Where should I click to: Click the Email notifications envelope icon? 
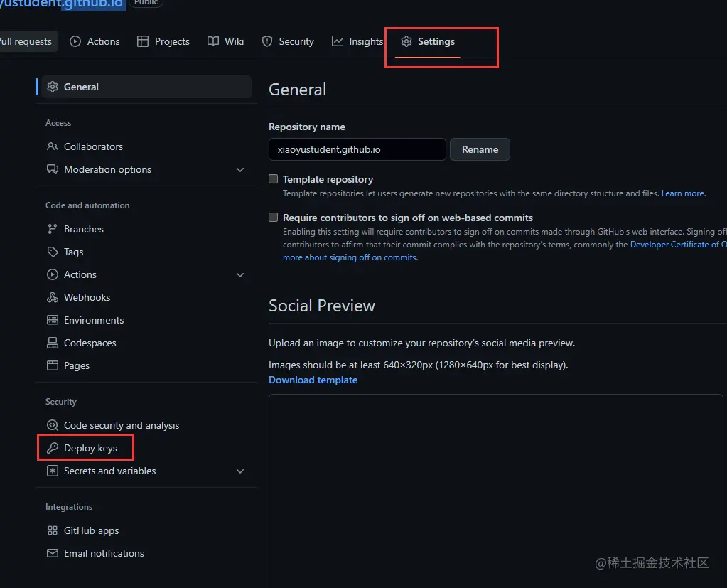click(53, 553)
